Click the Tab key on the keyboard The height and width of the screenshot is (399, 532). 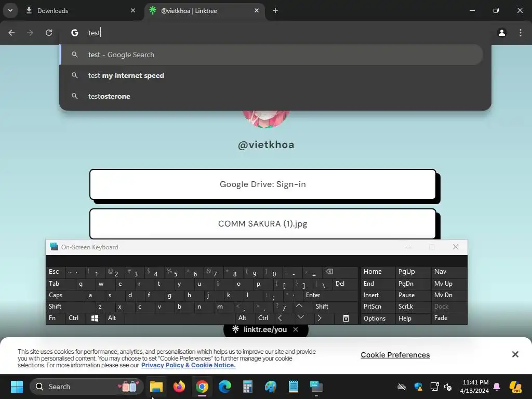(x=61, y=284)
